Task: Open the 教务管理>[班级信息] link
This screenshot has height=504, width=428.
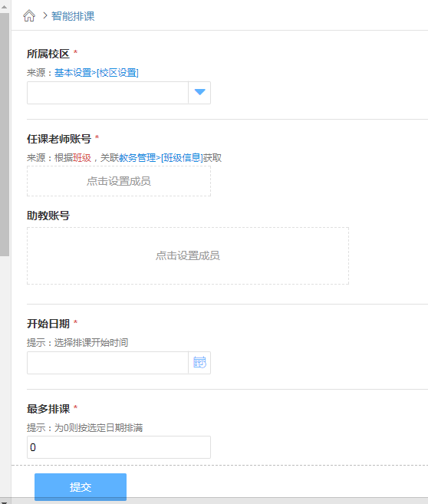Action: click(x=160, y=158)
